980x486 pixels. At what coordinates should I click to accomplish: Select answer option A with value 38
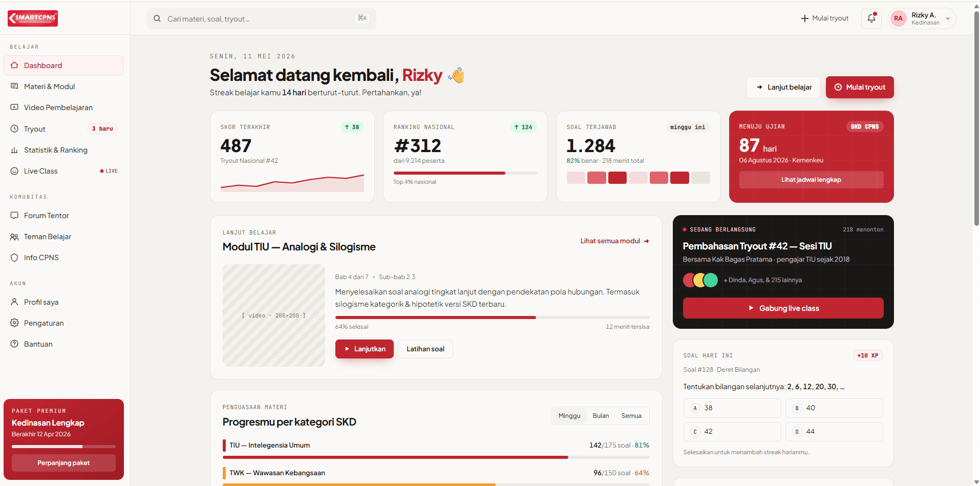732,408
